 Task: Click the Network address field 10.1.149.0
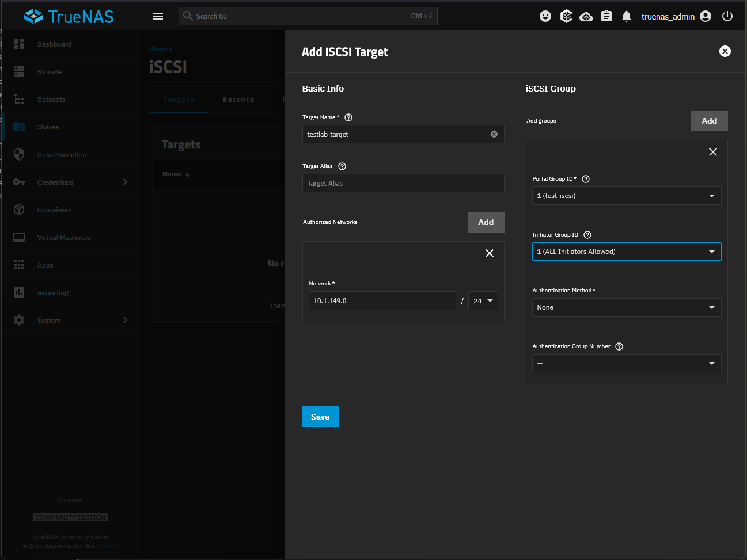382,301
